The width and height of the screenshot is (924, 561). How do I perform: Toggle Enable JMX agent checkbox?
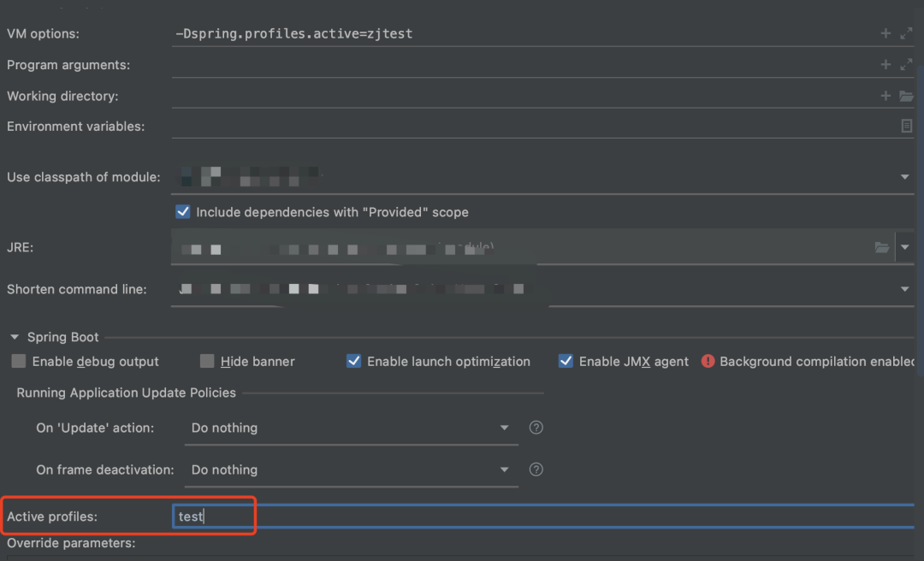(566, 361)
